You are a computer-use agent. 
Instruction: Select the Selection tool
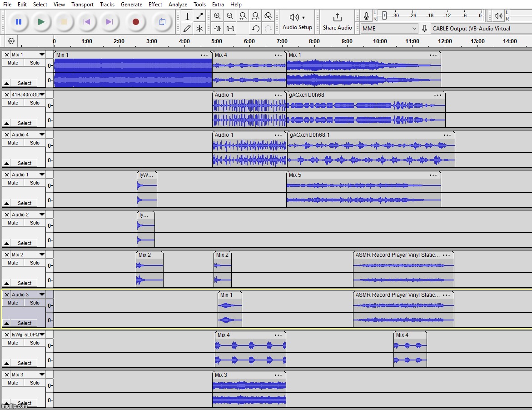pos(186,16)
